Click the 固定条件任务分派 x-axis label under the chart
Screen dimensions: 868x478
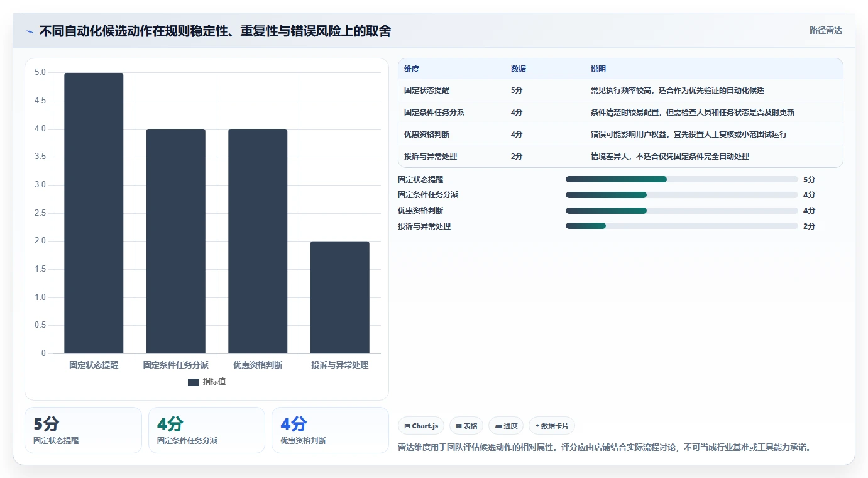176,365
